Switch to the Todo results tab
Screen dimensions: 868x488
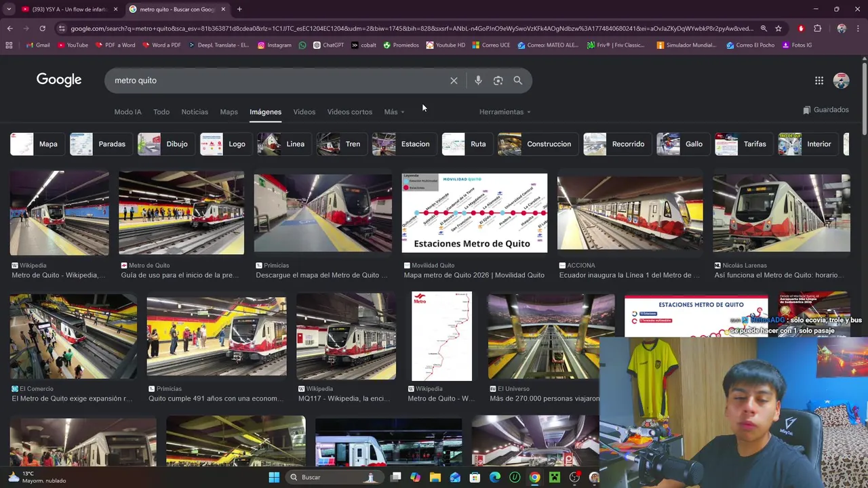pos(161,112)
